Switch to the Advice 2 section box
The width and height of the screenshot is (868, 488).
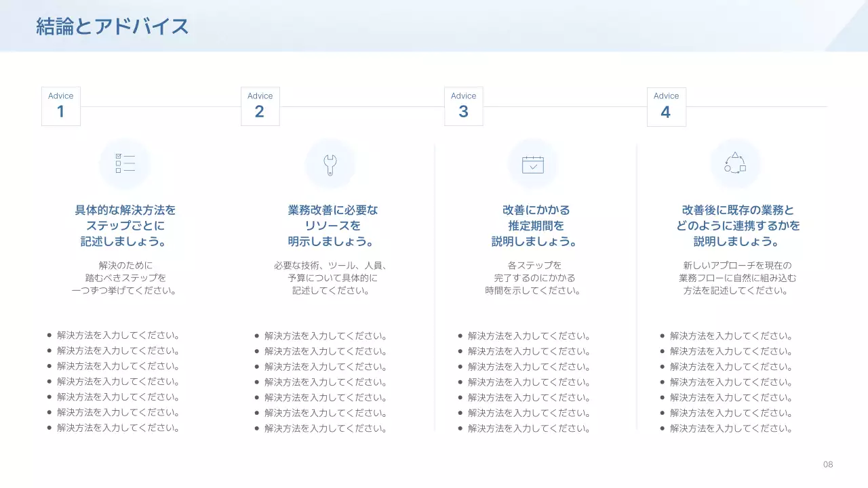pyautogui.click(x=260, y=106)
